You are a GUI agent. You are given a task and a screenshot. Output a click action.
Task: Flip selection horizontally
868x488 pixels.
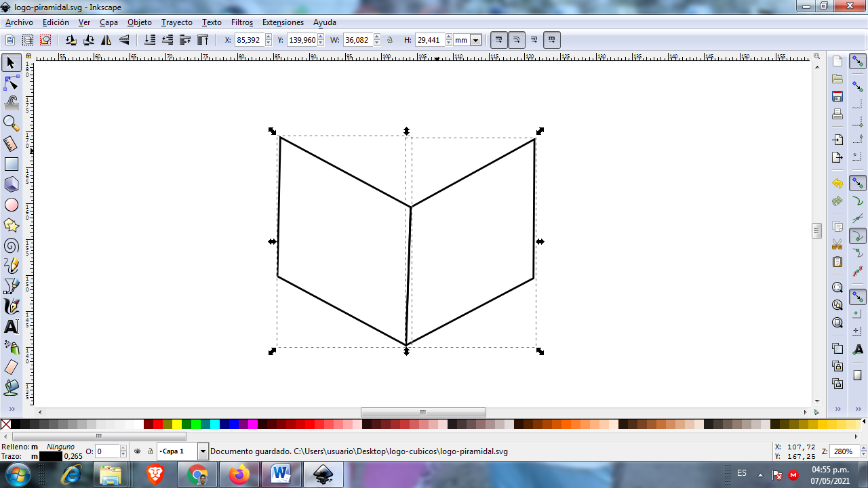click(106, 40)
